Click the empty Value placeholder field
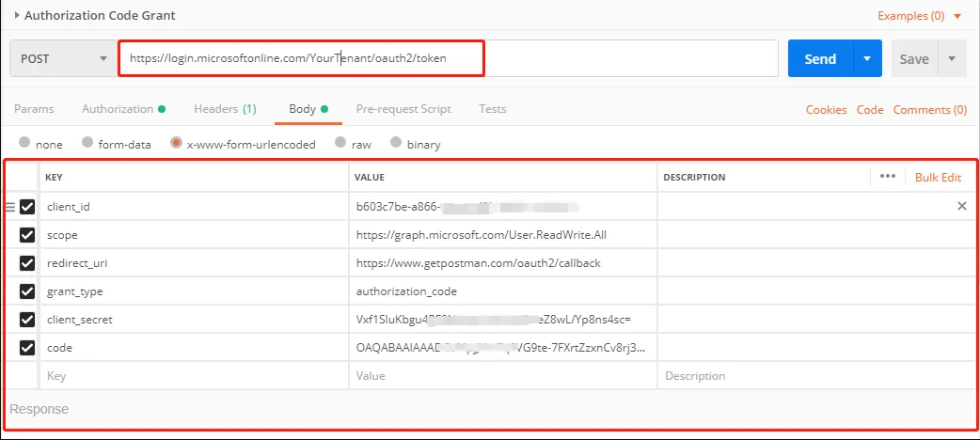This screenshot has height=440, width=980. [x=503, y=376]
